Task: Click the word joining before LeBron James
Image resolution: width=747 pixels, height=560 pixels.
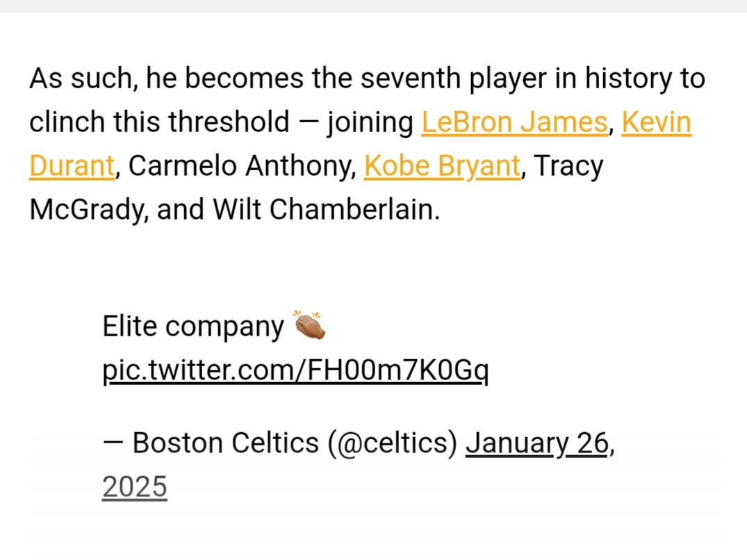Action: click(370, 123)
